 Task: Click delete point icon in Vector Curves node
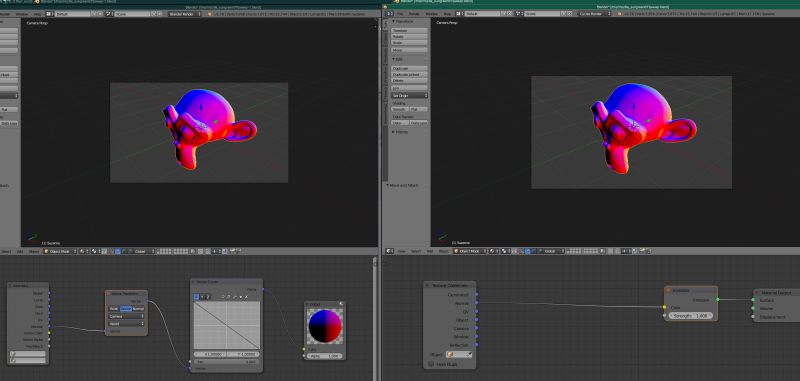pos(246,297)
